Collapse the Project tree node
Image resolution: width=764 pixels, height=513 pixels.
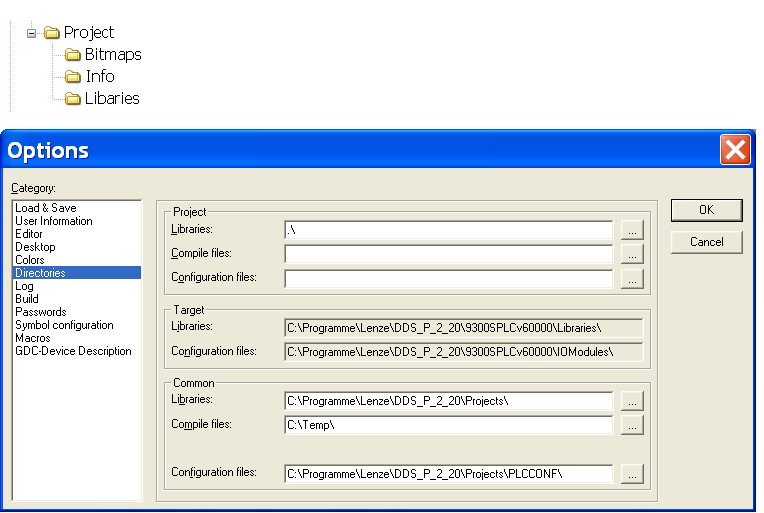(x=32, y=33)
